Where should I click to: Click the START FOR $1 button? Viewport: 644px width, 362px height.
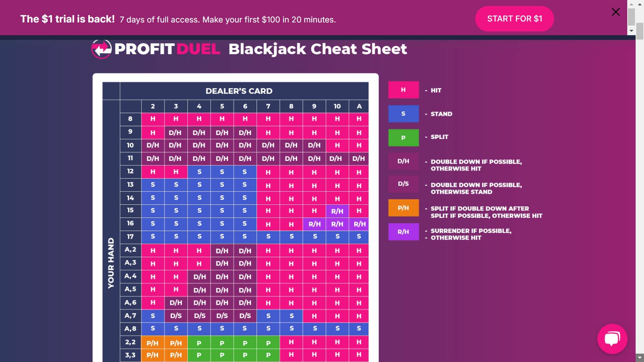514,19
